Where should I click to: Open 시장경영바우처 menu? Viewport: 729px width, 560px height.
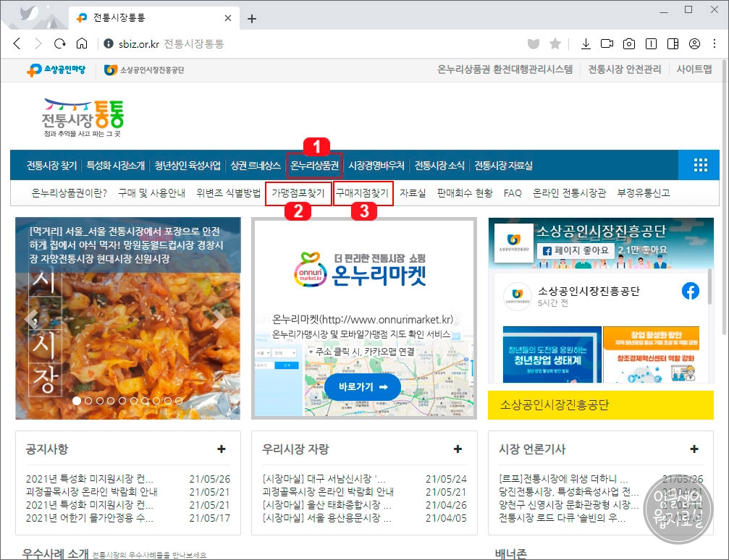point(376,166)
